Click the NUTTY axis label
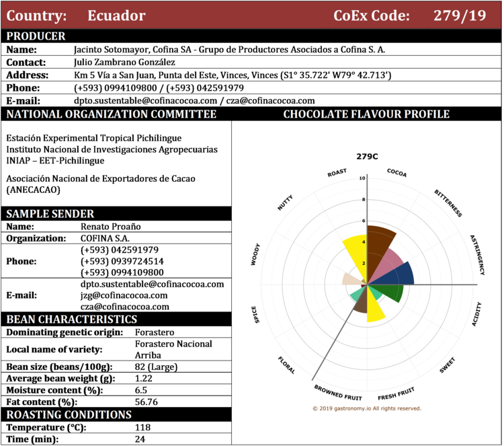 point(285,202)
